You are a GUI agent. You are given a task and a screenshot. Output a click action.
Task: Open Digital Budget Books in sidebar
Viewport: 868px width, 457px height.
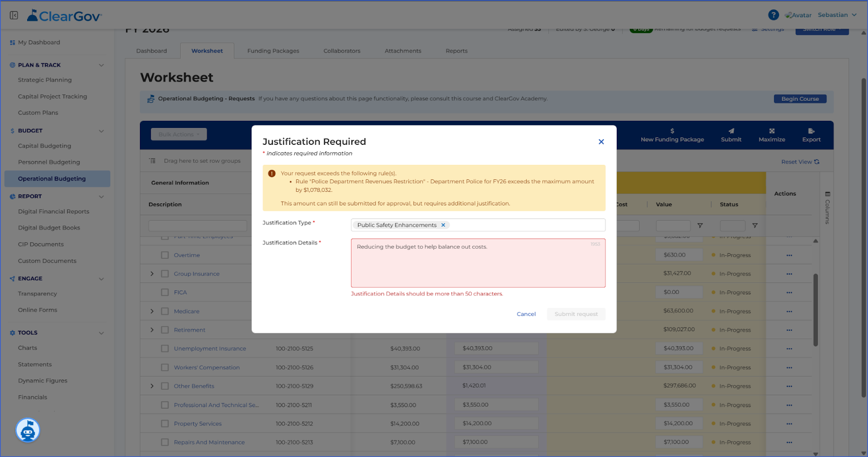(x=49, y=228)
